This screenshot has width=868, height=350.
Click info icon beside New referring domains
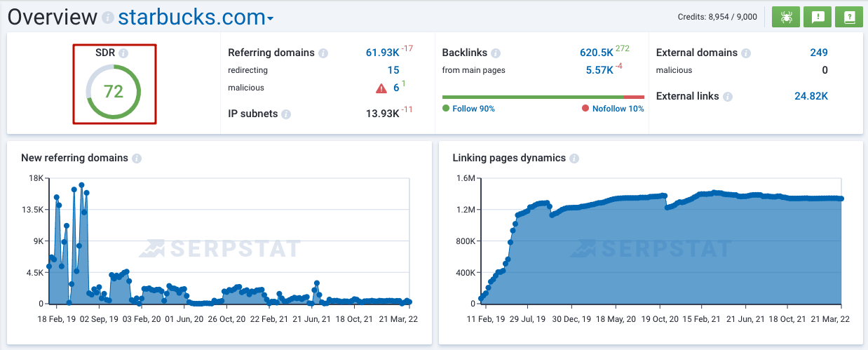pyautogui.click(x=137, y=159)
